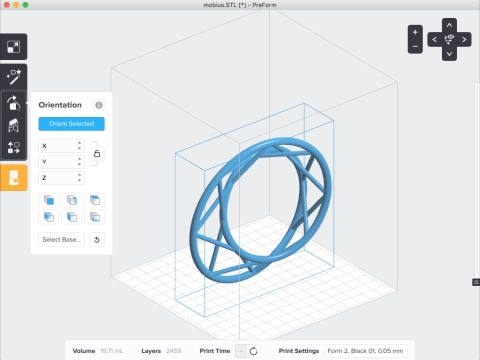This screenshot has height=360, width=480.
Task: Select third cube face in top row
Action: click(95, 200)
